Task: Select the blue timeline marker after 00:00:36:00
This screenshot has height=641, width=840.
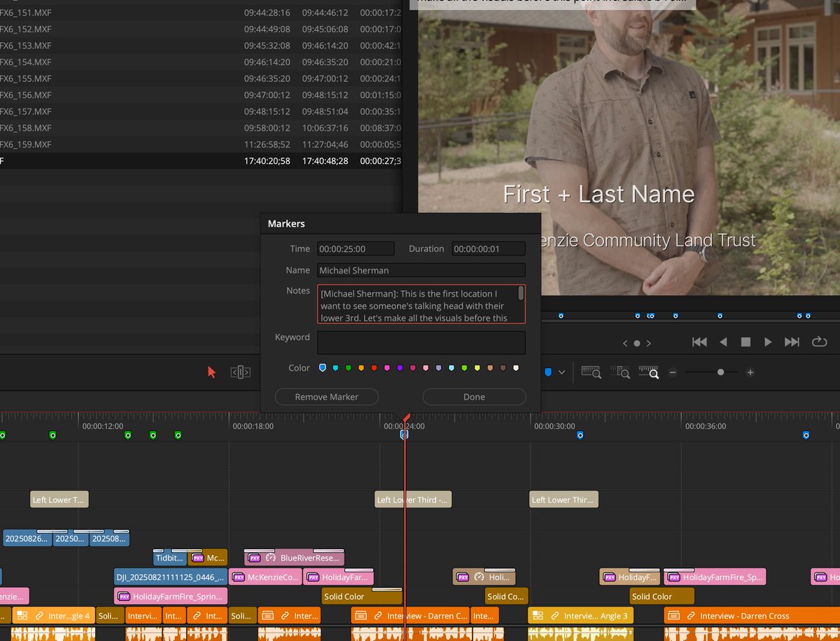Action: click(x=806, y=435)
